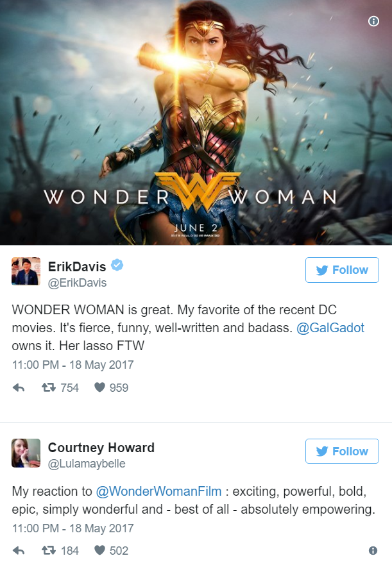Like ErikDavis's tweet with the heart icon
This screenshot has height=565, width=392.
(99, 387)
